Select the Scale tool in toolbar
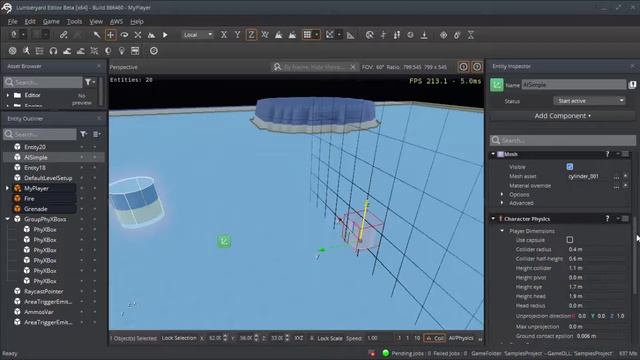Image resolution: width=640 pixels, height=360 pixels. 138,35
